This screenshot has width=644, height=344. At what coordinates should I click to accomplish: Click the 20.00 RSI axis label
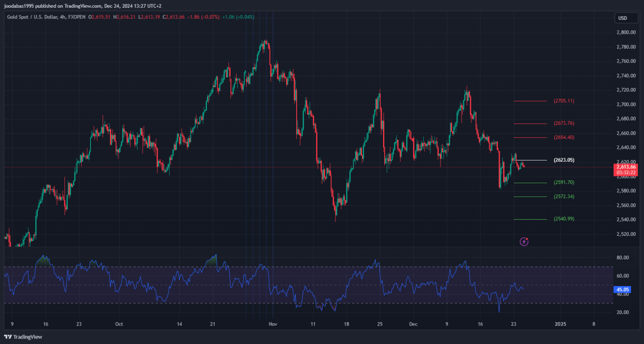pyautogui.click(x=623, y=312)
